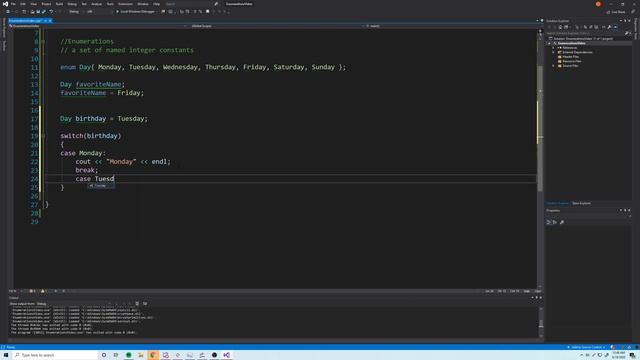This screenshot has height=360, width=640.
Task: Expand the References node
Action: click(x=553, y=48)
